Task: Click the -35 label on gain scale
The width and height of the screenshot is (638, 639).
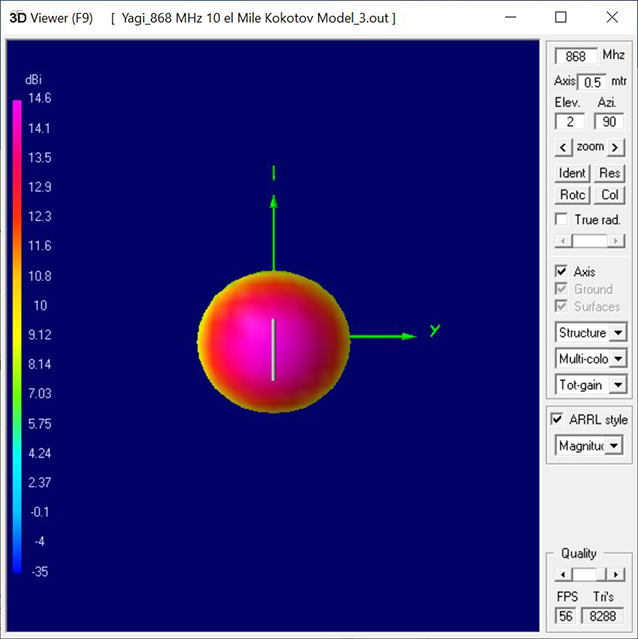Action: coord(40,571)
